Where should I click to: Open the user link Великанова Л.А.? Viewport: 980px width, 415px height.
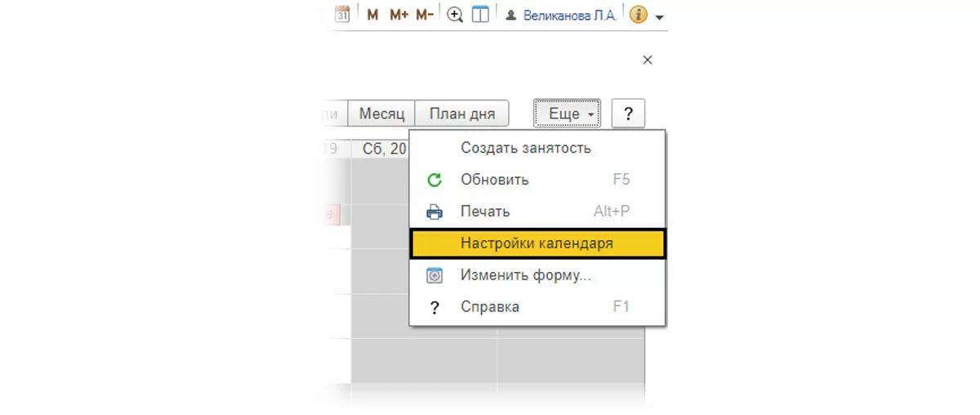click(568, 15)
